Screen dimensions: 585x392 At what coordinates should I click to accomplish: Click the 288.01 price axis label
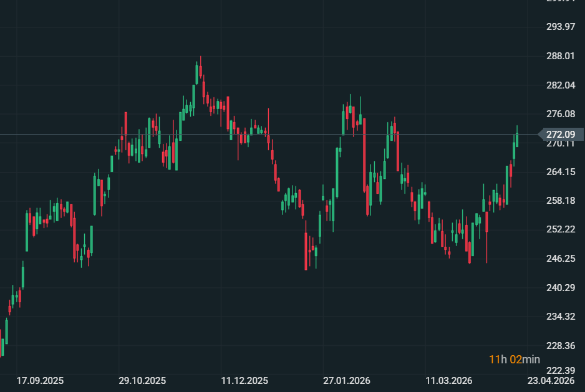click(560, 56)
